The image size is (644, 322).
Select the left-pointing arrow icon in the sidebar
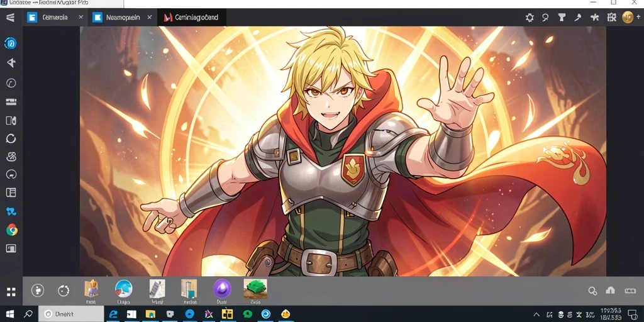tap(11, 62)
